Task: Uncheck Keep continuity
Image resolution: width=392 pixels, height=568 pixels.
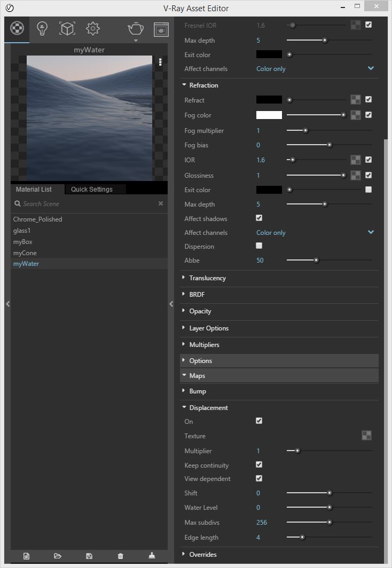Action: 259,464
